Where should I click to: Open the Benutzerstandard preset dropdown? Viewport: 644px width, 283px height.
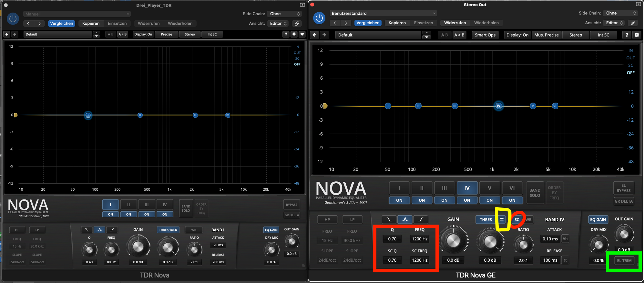pyautogui.click(x=383, y=13)
